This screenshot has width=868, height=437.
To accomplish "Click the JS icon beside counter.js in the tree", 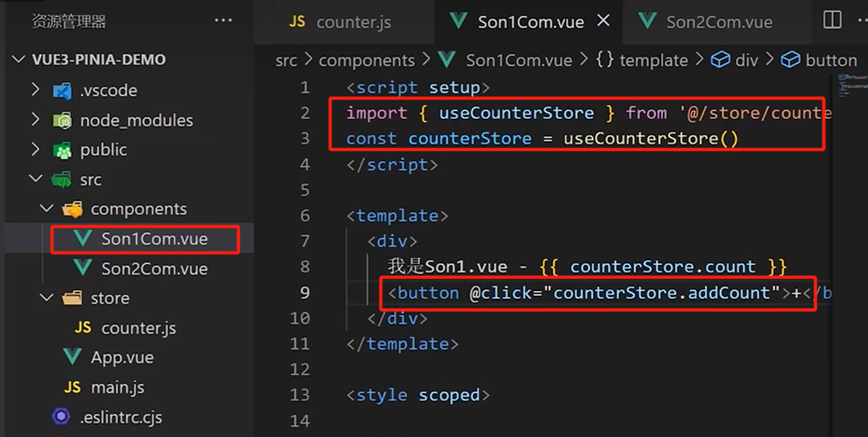I will pos(83,328).
